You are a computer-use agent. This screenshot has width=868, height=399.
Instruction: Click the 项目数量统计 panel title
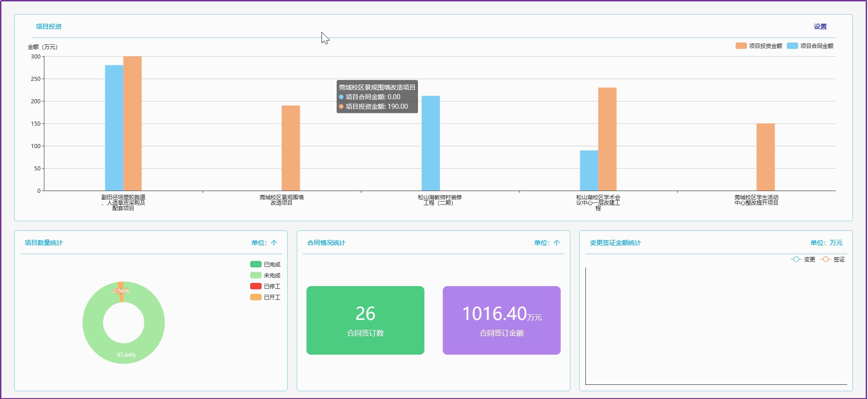43,243
